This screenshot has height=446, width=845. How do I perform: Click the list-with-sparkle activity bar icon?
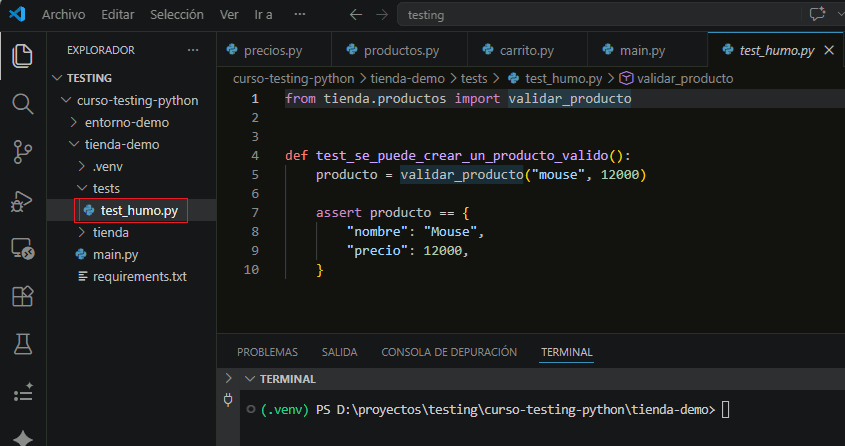point(23,392)
